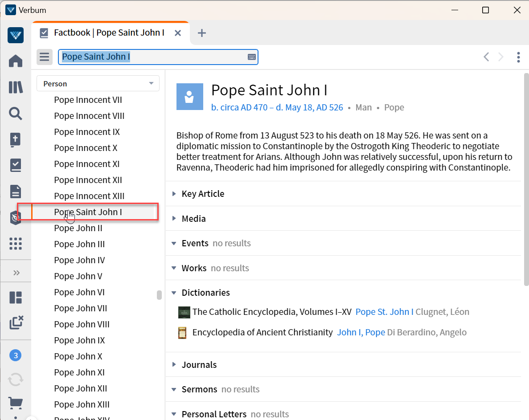Select Pope Innocent XI in list
The height and width of the screenshot is (420, 529).
[x=87, y=164]
